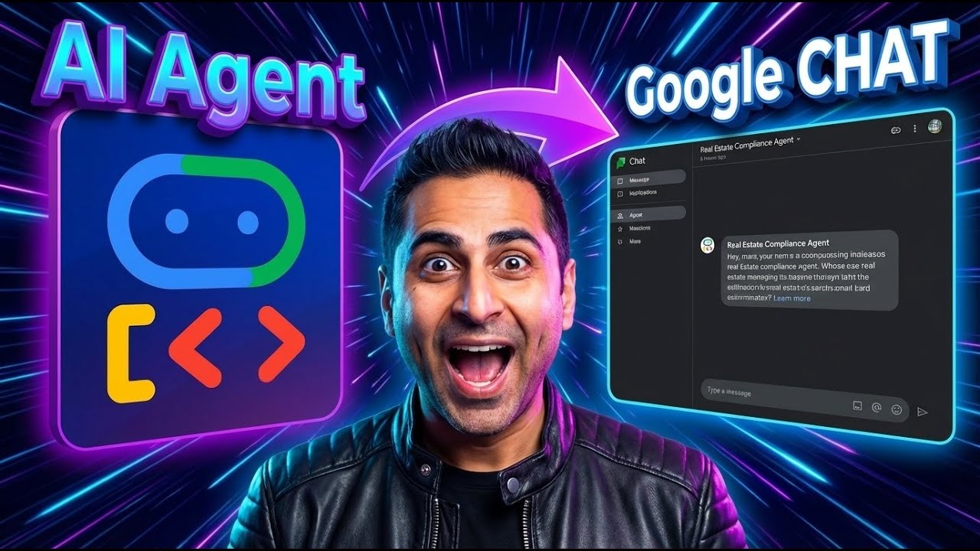This screenshot has height=551, width=980.
Task: Click the star icon in the chat sidebar
Action: [x=619, y=228]
